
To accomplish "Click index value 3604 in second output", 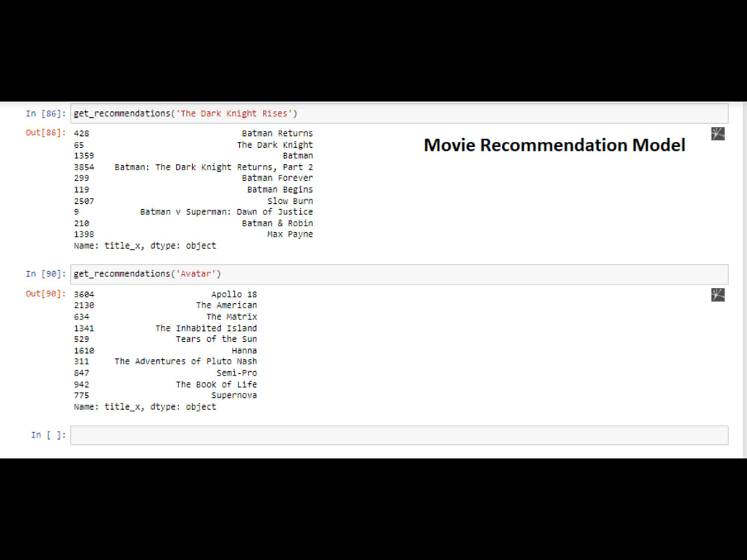I will coord(84,294).
